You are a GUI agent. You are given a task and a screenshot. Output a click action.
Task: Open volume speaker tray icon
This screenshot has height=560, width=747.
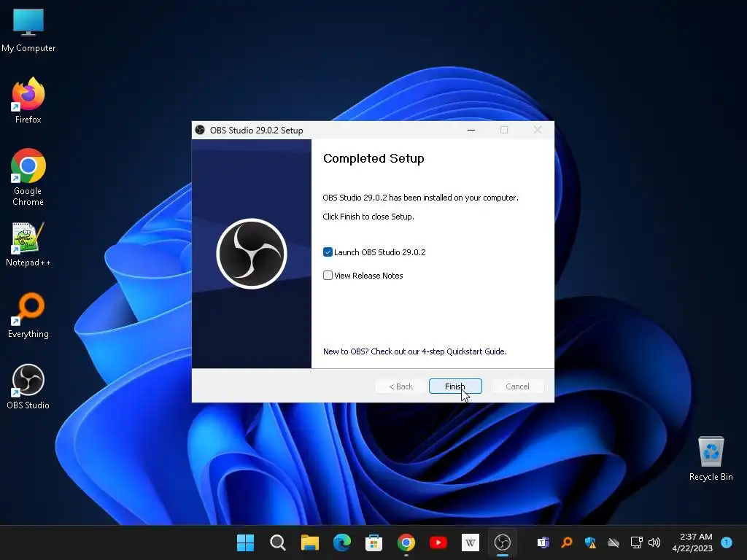[x=654, y=542]
